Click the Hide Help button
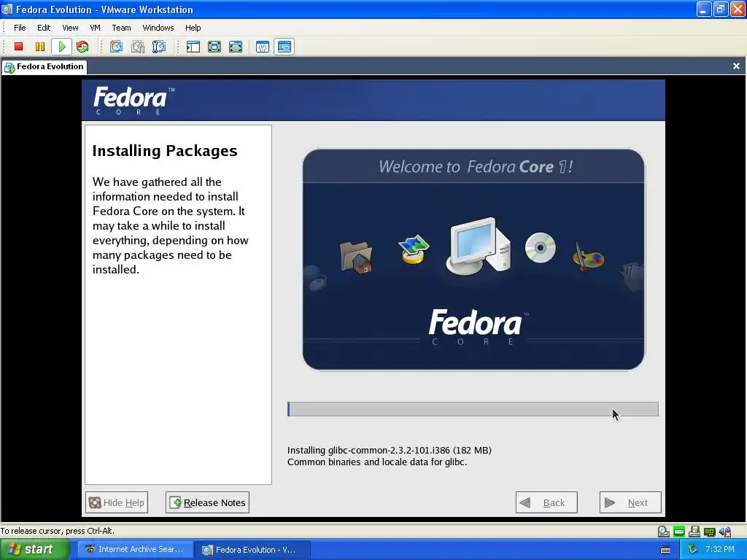Screen dimensions: 747x560 point(117,502)
